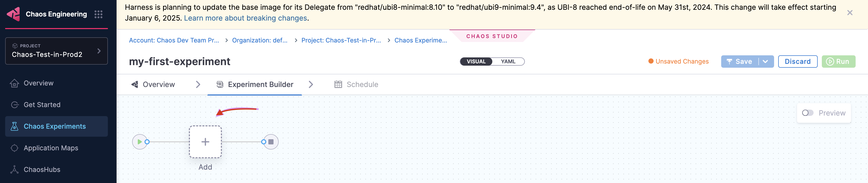Click the Harness Chaos Engineering logo
Screen dimensions: 868x183
pos(13,14)
